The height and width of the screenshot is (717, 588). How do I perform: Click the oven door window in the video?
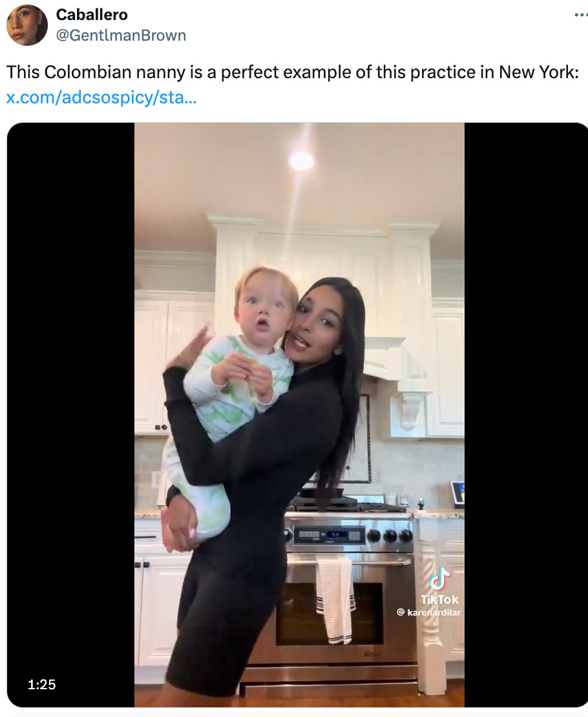click(330, 613)
